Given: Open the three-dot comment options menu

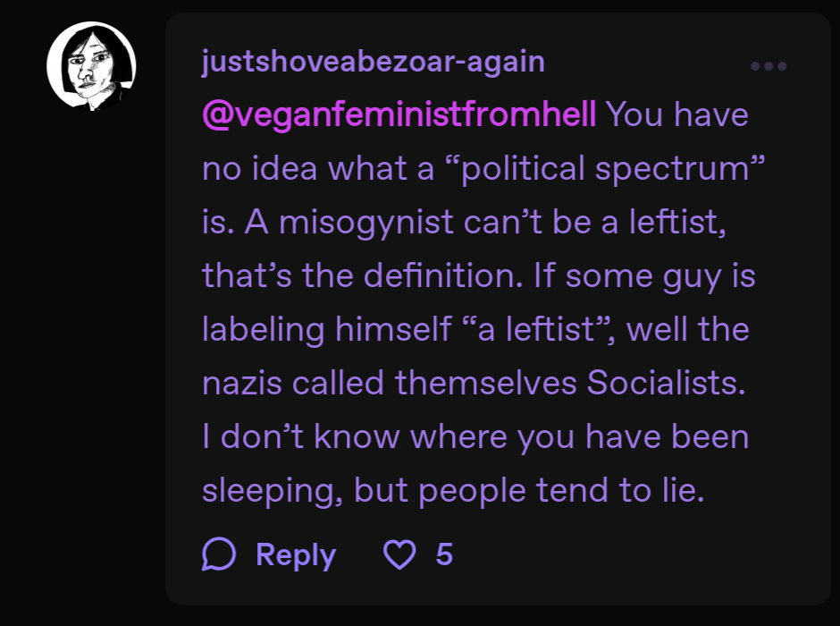Looking at the screenshot, I should tap(769, 66).
